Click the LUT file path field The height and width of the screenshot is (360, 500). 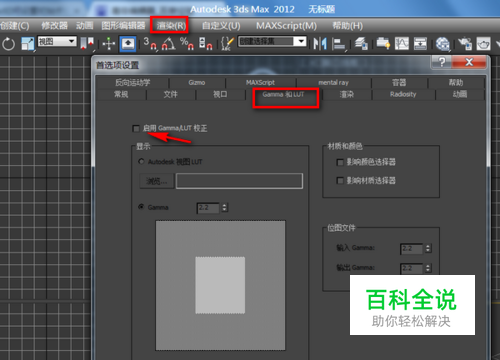coord(239,181)
